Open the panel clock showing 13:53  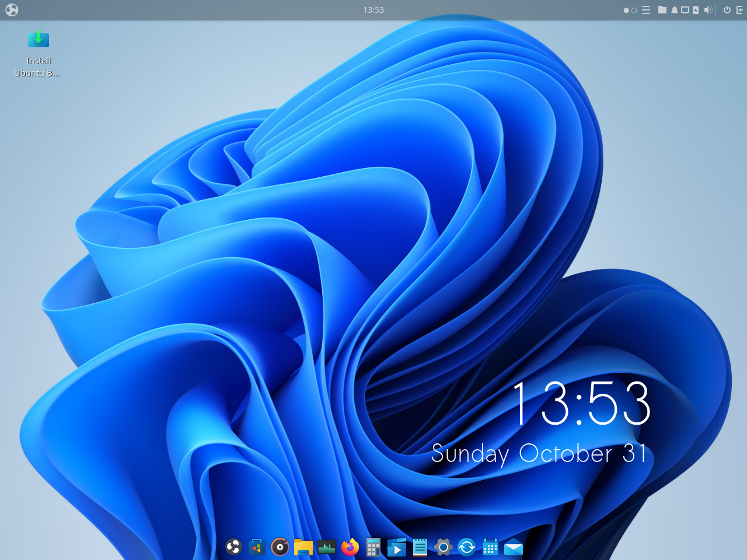(373, 10)
